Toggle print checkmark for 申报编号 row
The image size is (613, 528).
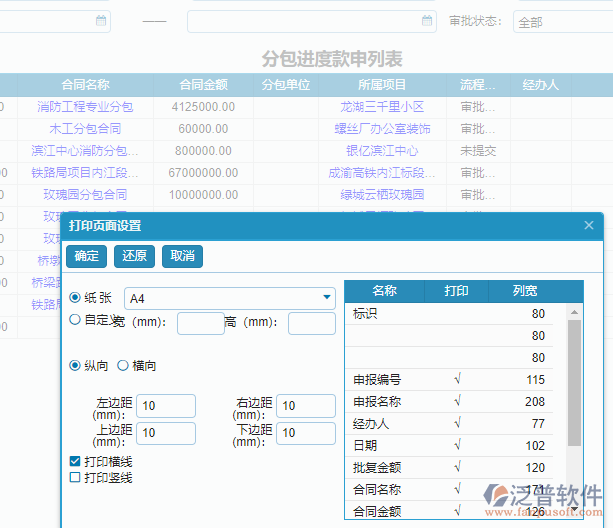pyautogui.click(x=457, y=379)
